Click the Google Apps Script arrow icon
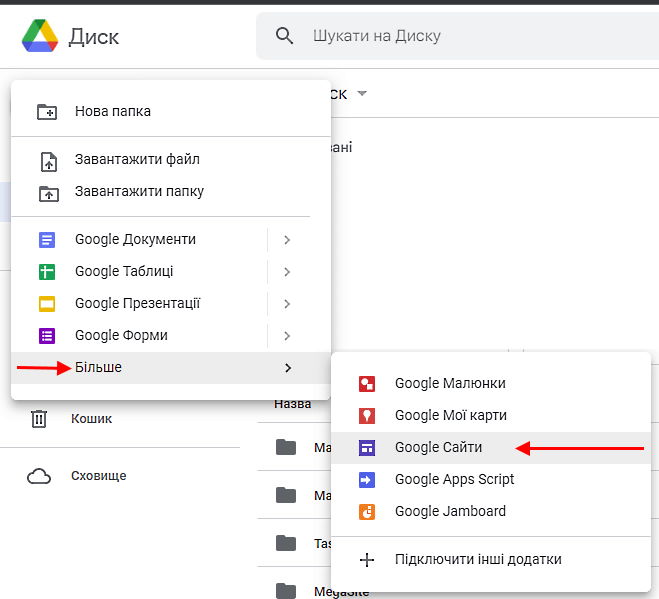 (366, 480)
